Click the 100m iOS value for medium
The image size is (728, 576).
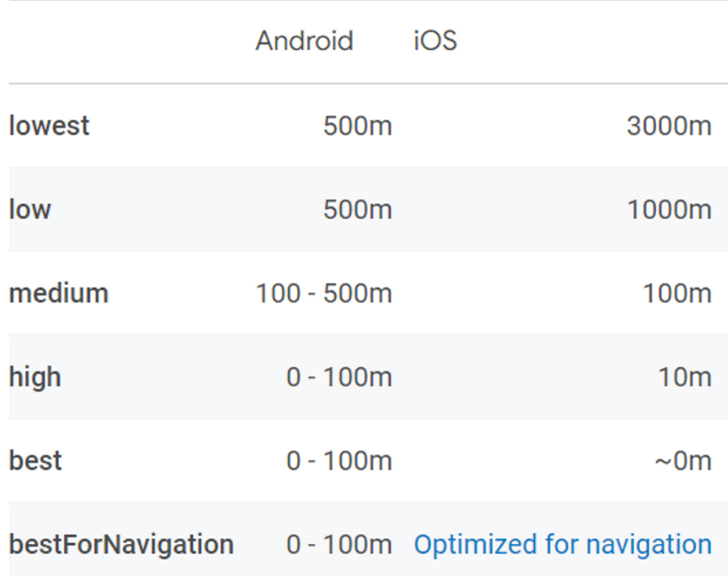coord(677,293)
